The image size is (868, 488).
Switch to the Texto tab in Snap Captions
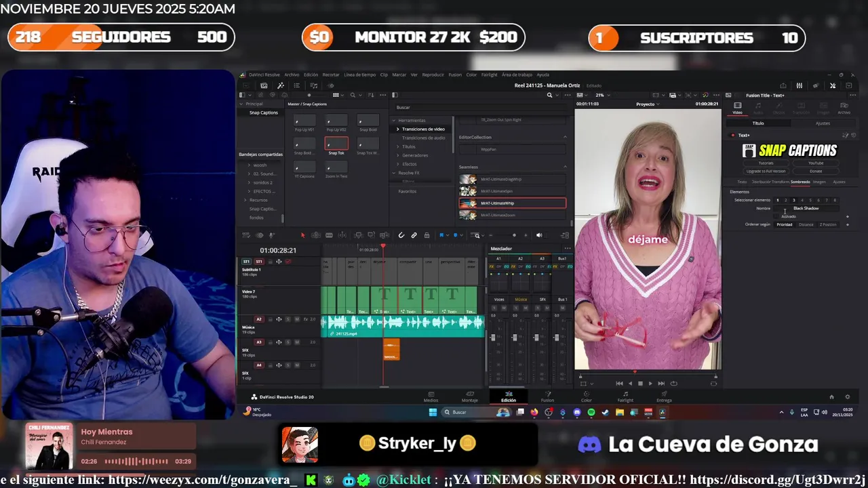click(742, 182)
